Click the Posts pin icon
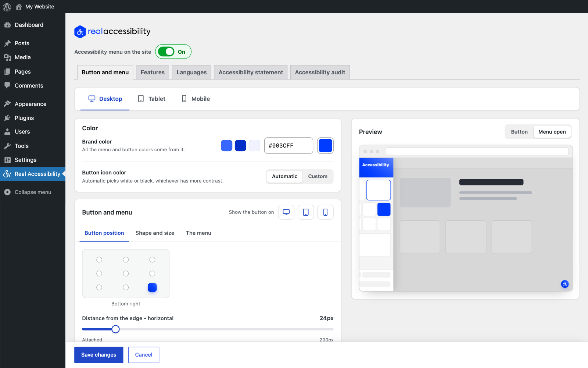Screen dimensions: 588x368 7,43
